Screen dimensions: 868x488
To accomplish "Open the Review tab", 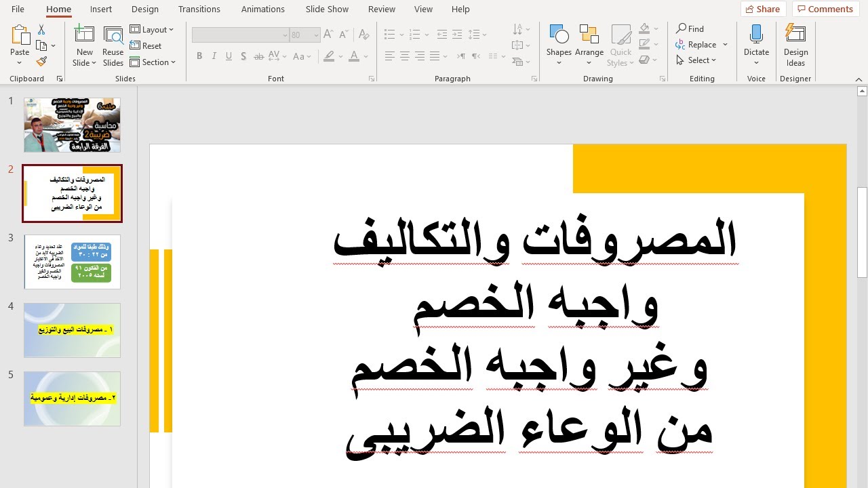I will pyautogui.click(x=382, y=9).
